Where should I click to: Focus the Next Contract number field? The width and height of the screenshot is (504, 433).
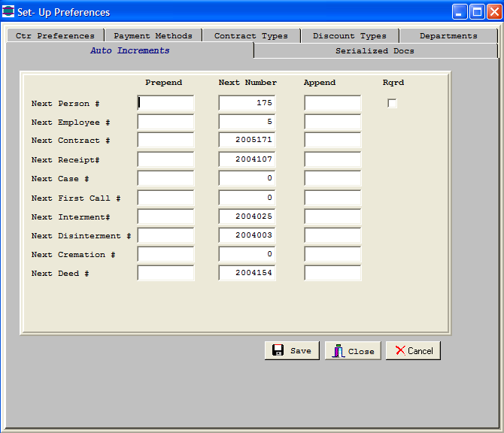[247, 141]
